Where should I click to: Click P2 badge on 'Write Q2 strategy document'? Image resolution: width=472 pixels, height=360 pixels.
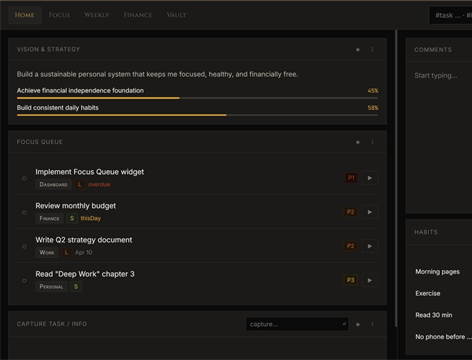(350, 246)
